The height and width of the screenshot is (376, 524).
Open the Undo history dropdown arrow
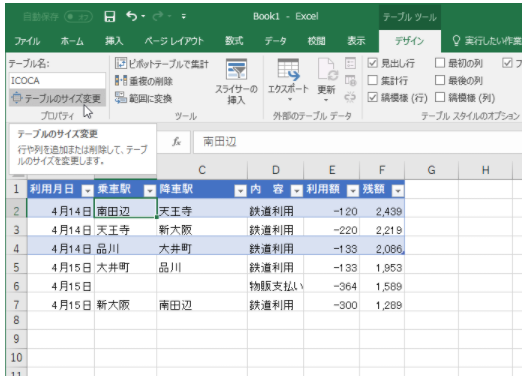click(143, 16)
